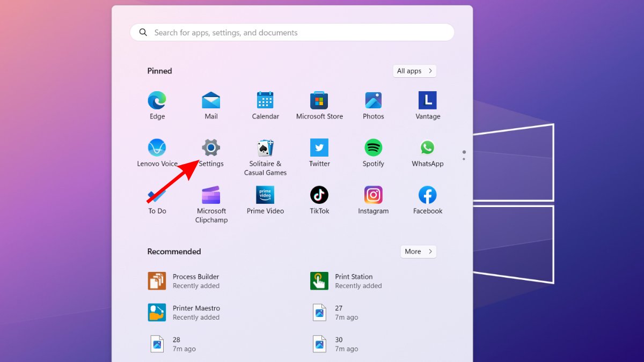
Task: Launch the Photos app
Action: tap(374, 106)
